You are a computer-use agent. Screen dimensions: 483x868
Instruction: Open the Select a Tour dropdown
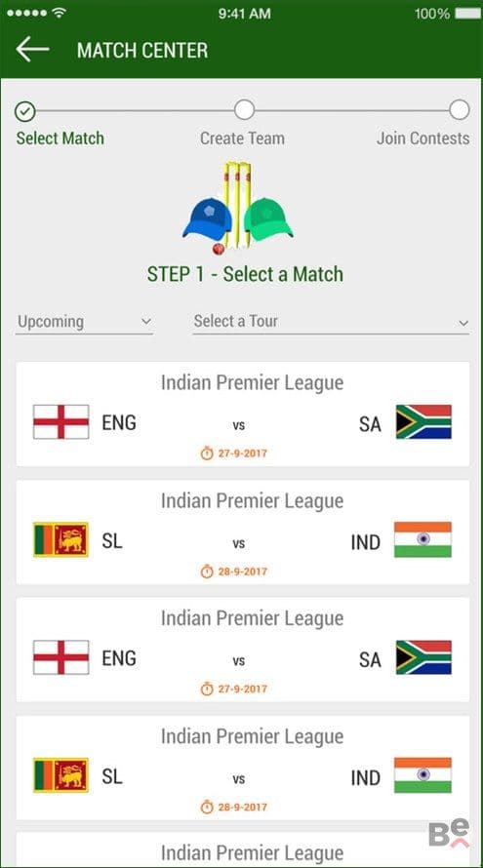tap(331, 322)
